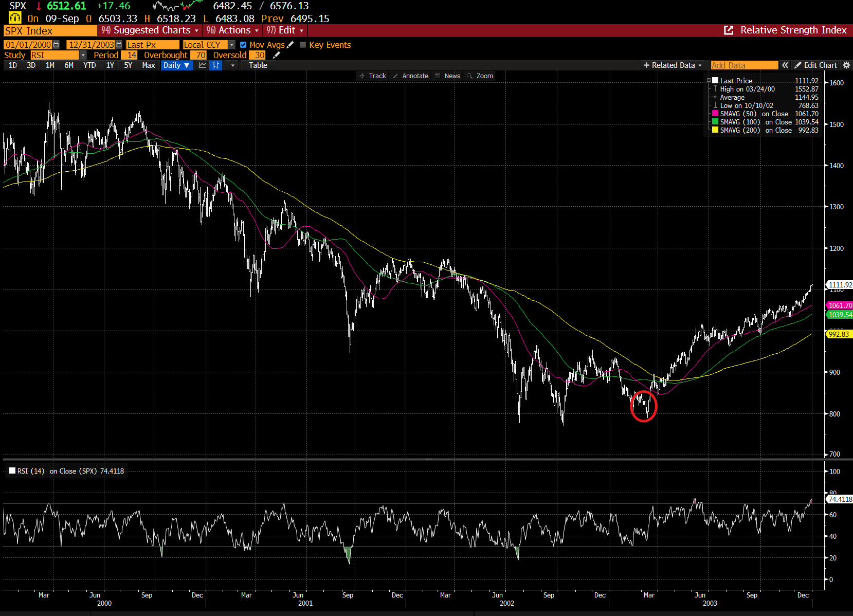Click the Oversold value 30 field

click(257, 55)
